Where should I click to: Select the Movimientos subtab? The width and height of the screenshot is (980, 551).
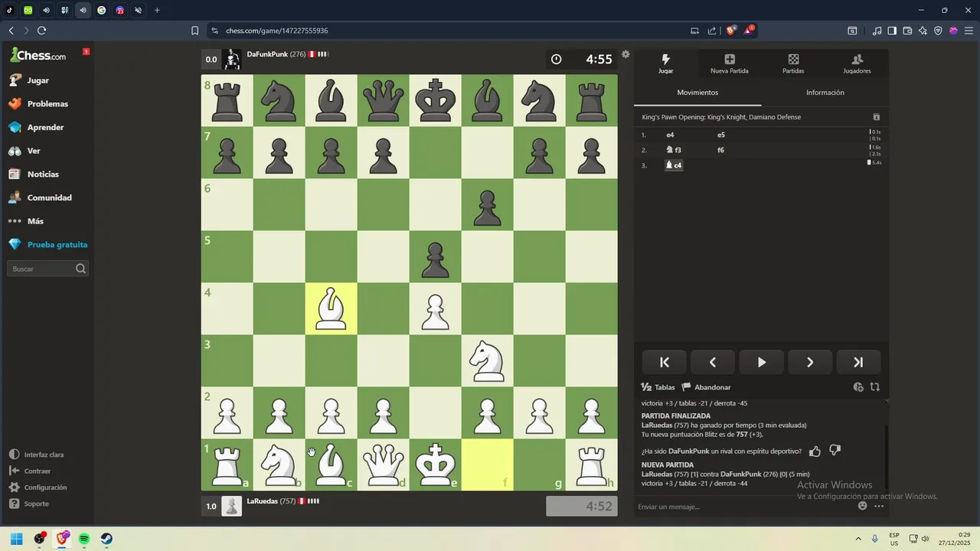tap(697, 93)
